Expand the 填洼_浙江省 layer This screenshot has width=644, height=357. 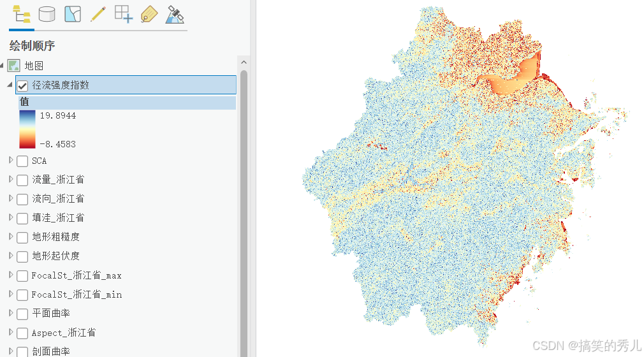click(11, 217)
